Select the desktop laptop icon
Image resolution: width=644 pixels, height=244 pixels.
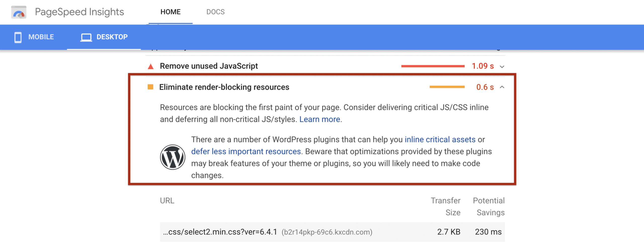86,37
